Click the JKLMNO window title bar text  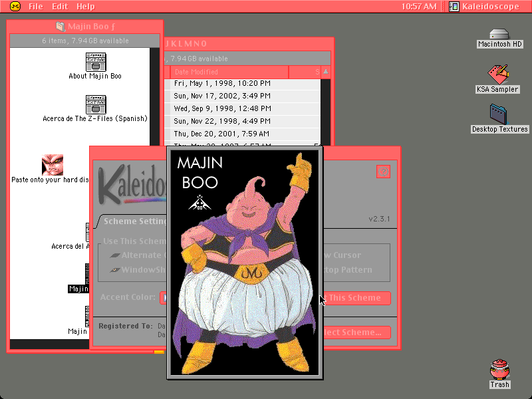pyautogui.click(x=186, y=44)
